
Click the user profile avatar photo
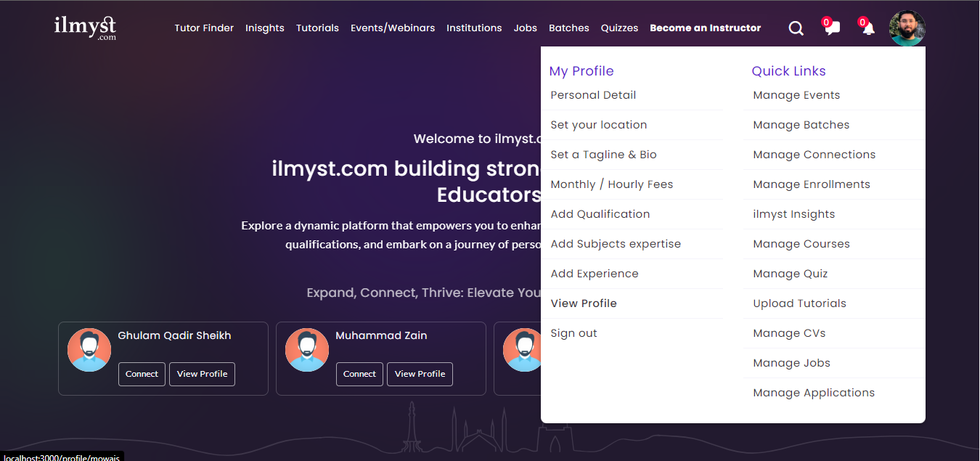(x=907, y=28)
